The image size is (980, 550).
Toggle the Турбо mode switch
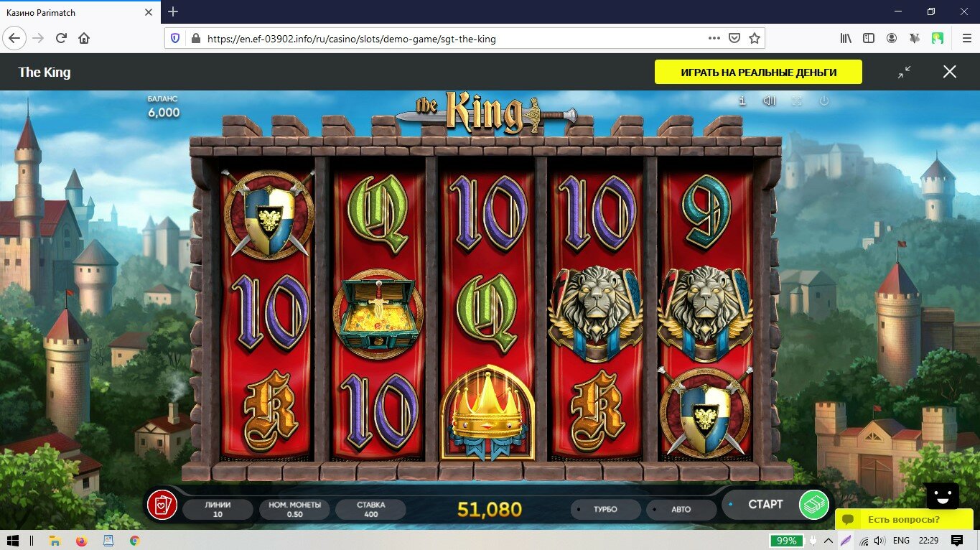point(606,509)
